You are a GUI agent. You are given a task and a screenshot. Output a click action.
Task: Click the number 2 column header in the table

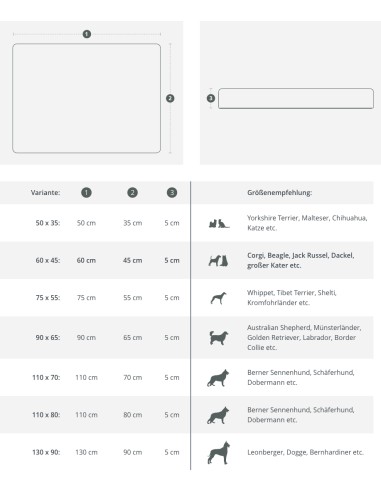132,192
